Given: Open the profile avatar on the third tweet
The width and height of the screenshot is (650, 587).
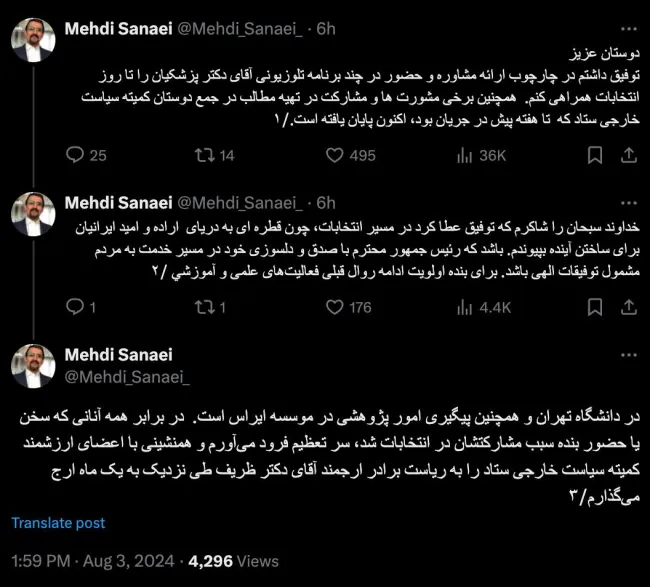Looking at the screenshot, I should tap(33, 367).
